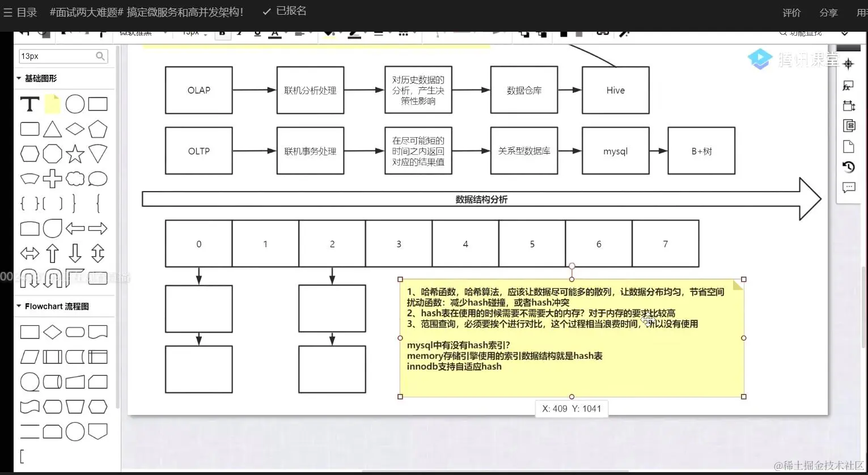Pick the cloud shape
This screenshot has width=868, height=475.
pos(75,179)
